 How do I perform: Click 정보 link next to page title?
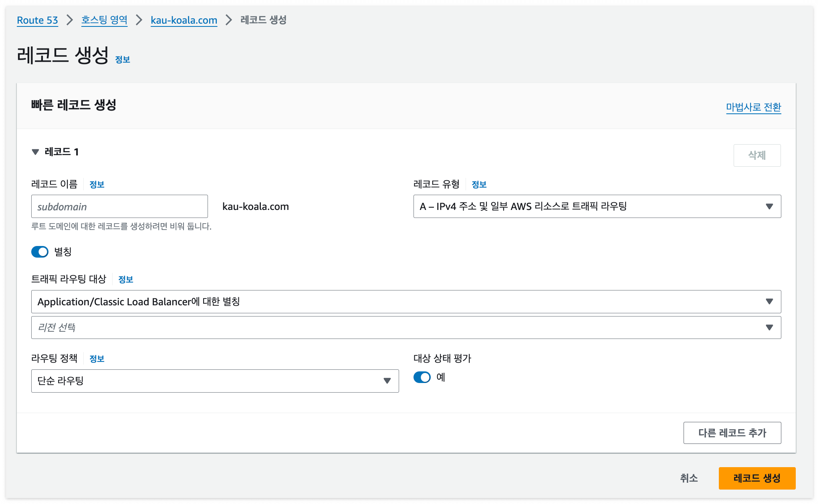pos(123,60)
